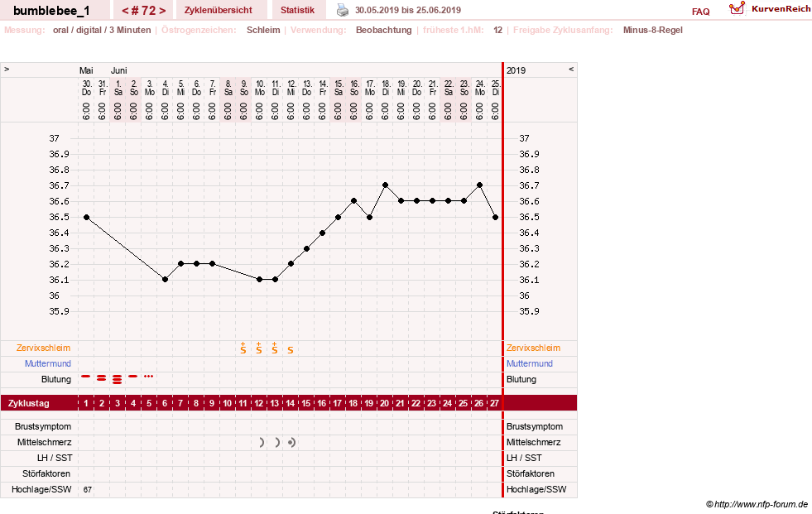Image resolution: width=812 pixels, height=514 pixels.
Task: Click the left Störfaktoren row label
Action: 46,473
